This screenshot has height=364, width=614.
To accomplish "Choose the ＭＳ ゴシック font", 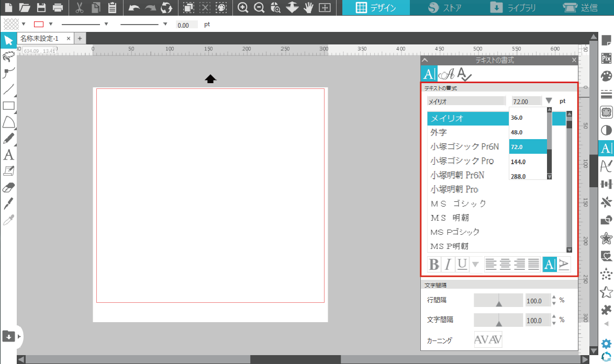I will [459, 203].
